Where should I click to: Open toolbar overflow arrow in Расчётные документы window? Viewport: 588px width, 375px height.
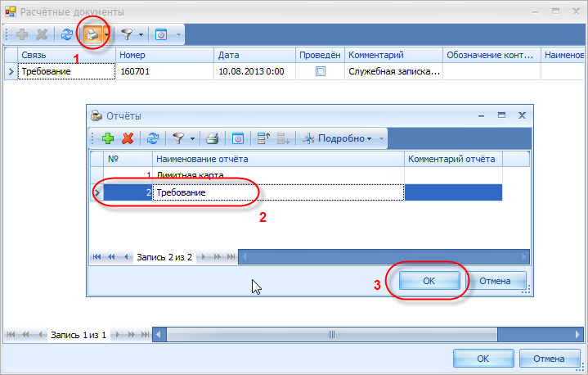click(x=178, y=34)
